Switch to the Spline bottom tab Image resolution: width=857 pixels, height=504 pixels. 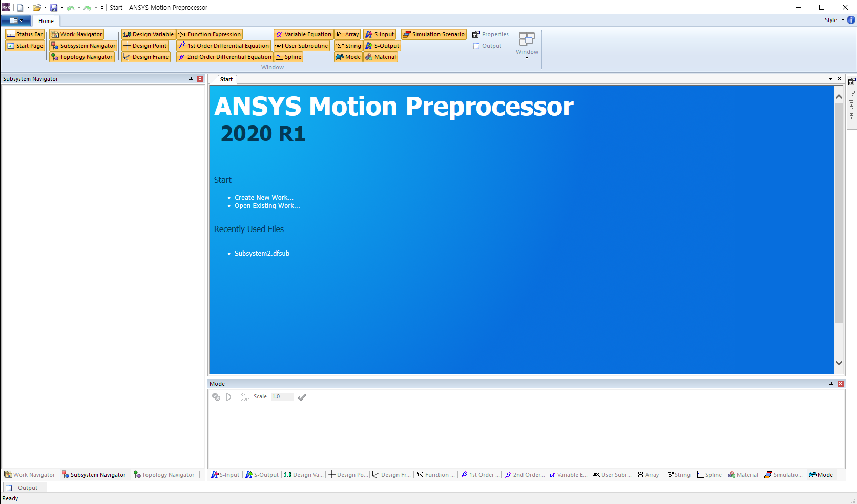pos(709,475)
